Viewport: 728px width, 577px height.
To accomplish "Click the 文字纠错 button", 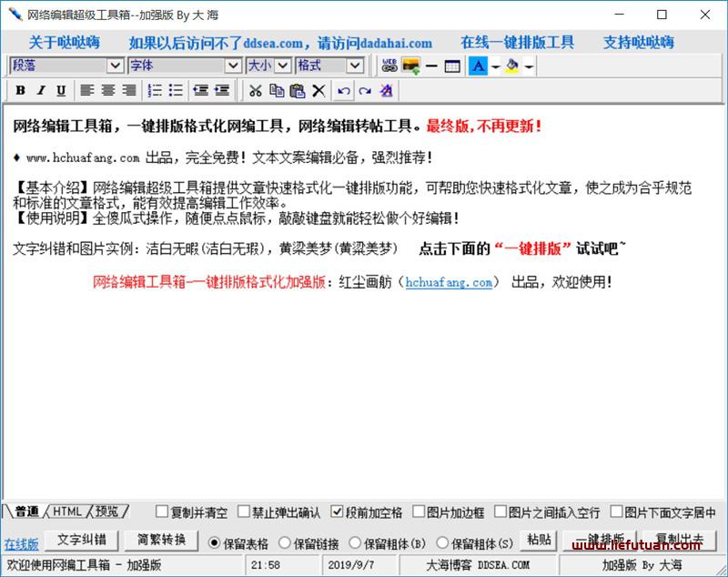I will point(81,540).
